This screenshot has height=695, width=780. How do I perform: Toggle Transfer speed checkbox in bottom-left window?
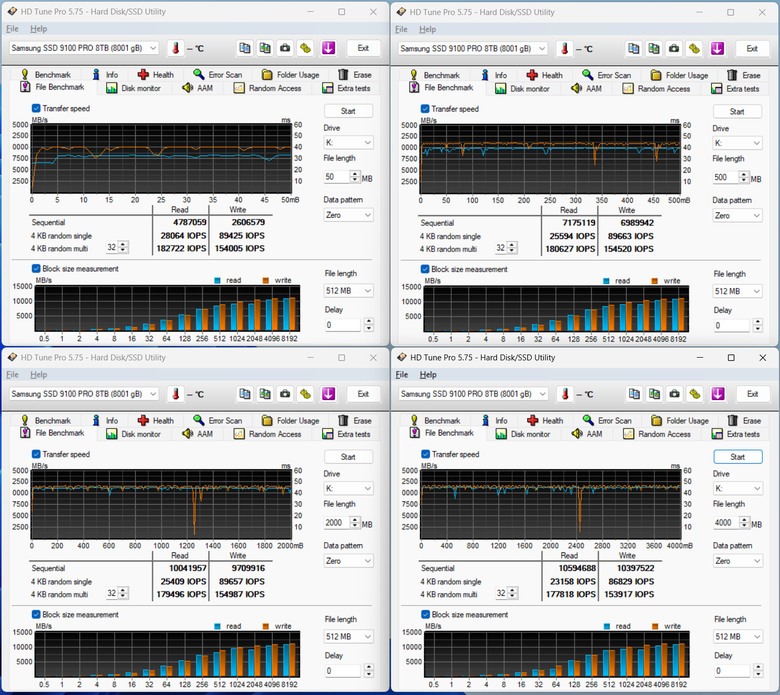point(36,454)
